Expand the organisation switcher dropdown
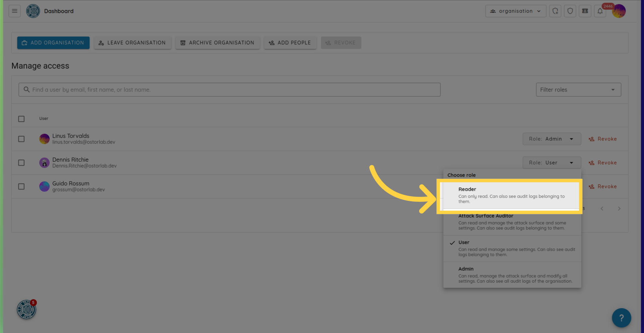The width and height of the screenshot is (644, 333). pyautogui.click(x=516, y=11)
